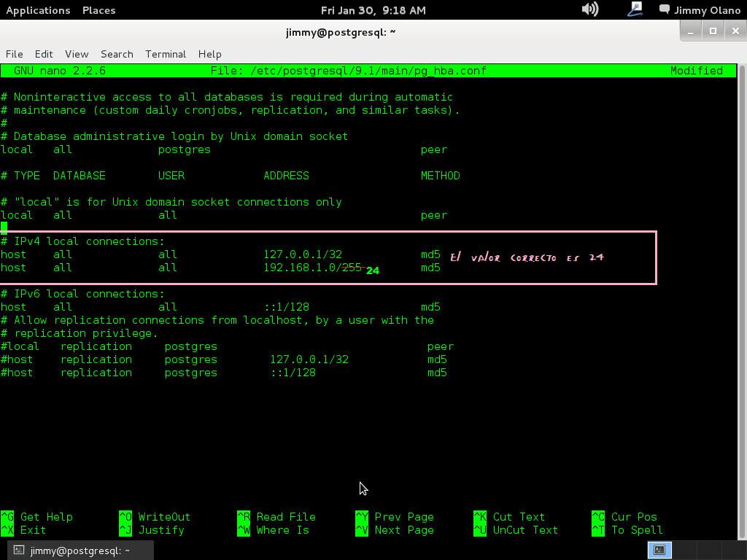The image size is (747, 560).
Task: Click the terminal icon in the bottom taskbar
Action: coord(19,551)
